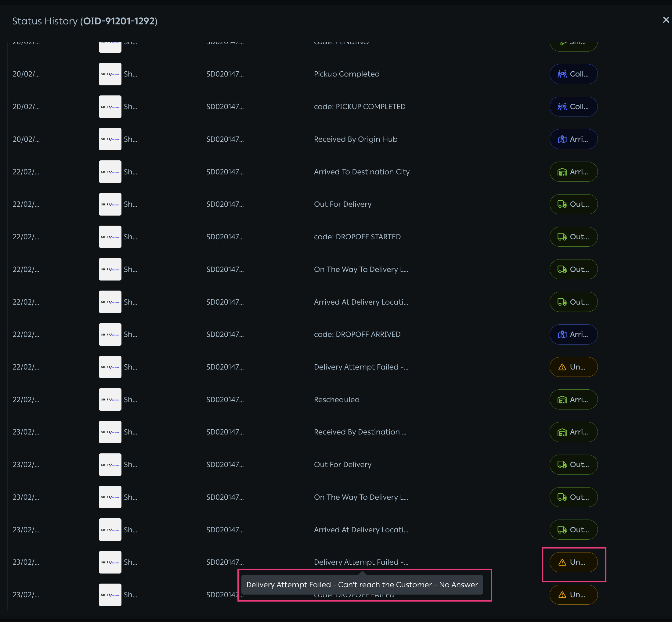672x622 pixels.
Task: Click Shipa logo thumbnail on Pickup Completed row
Action: coord(110,74)
